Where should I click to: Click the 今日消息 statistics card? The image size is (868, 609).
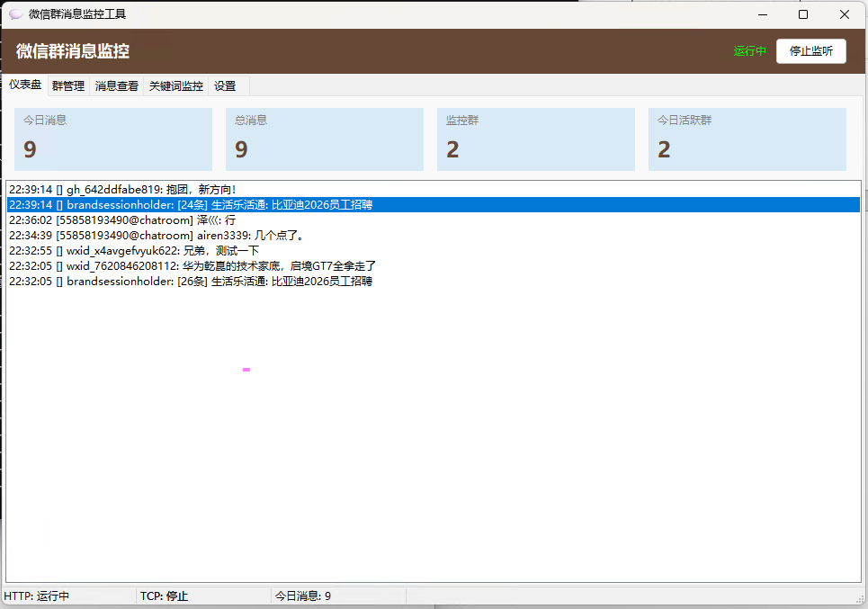[x=113, y=139]
